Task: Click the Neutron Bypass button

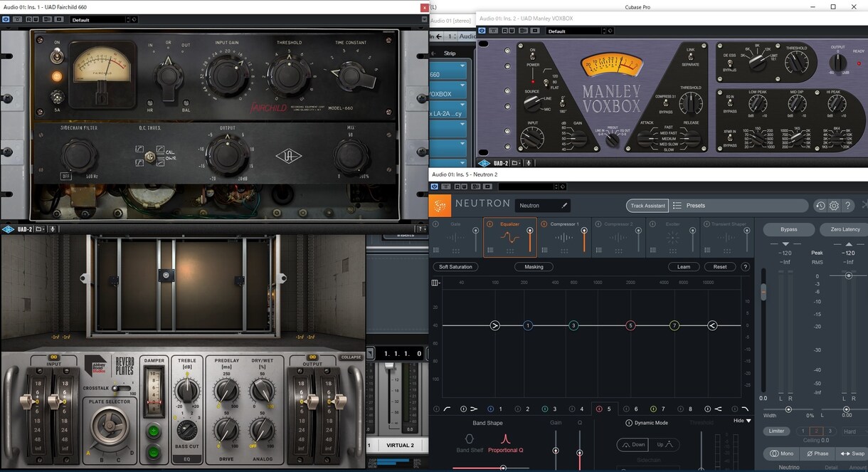Action: [788, 229]
